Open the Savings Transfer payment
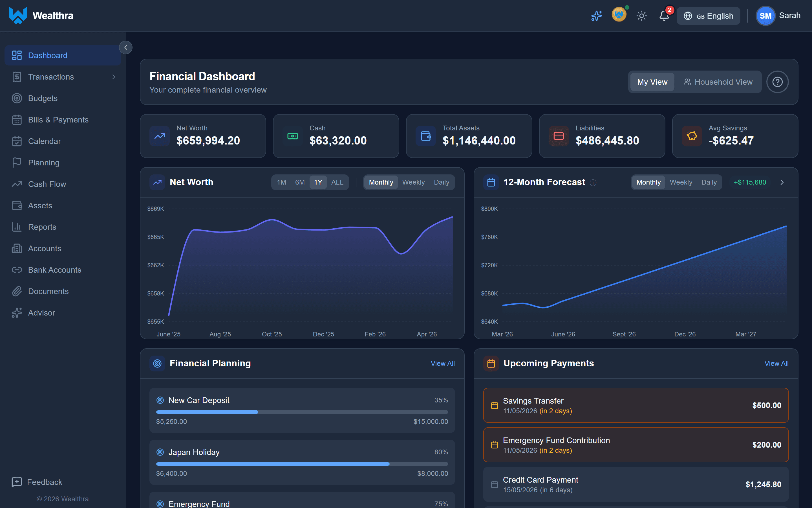 coord(636,406)
